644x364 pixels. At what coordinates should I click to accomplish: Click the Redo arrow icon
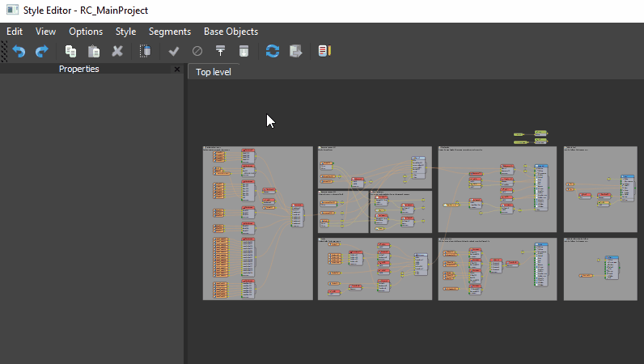point(41,51)
